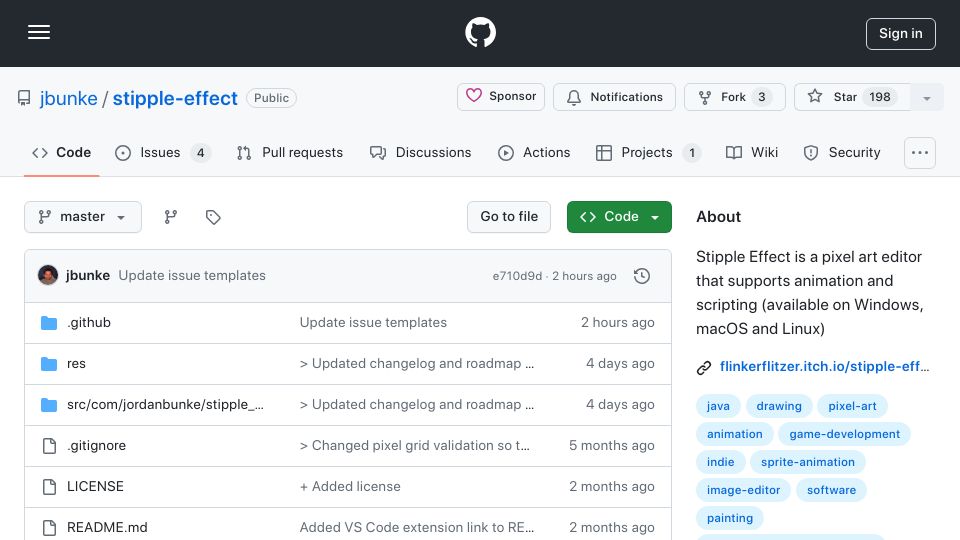Viewport: 960px width, 540px height.
Task: Open commit hash e710d9d
Action: [x=517, y=276]
